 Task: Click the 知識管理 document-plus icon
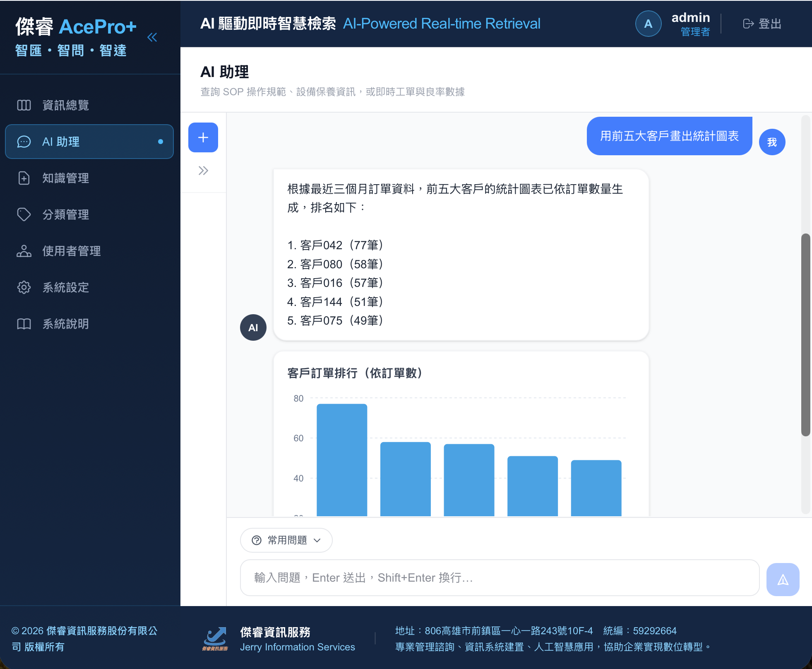click(x=24, y=178)
